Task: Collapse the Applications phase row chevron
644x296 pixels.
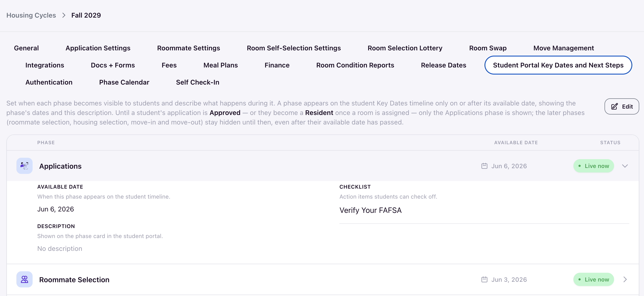Action: [625, 166]
